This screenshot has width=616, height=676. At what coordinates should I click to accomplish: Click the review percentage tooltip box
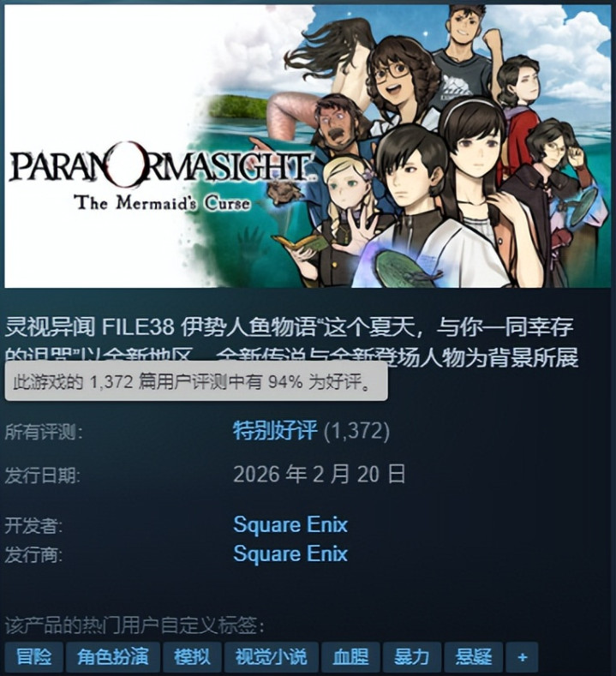tap(196, 382)
